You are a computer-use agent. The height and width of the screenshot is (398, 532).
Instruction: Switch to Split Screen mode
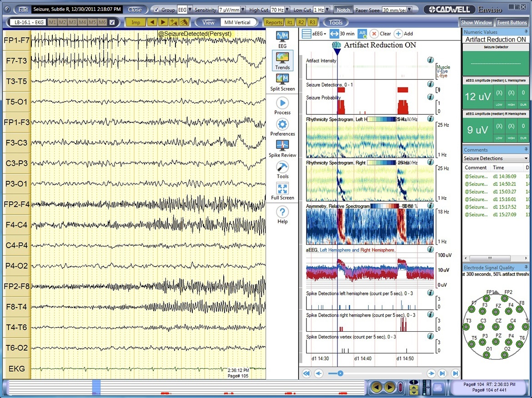[282, 83]
